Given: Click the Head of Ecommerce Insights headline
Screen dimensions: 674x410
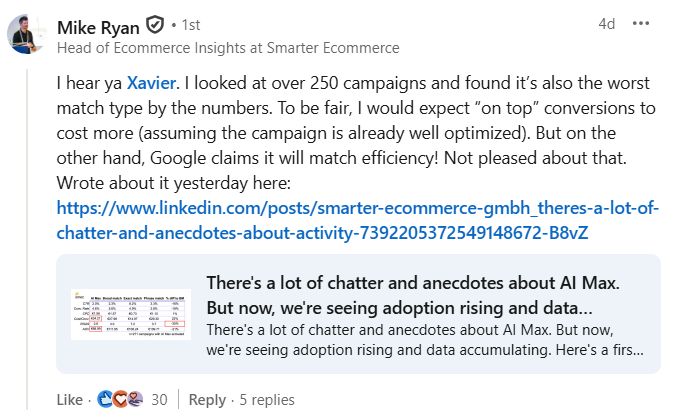Looking at the screenshot, I should (228, 47).
